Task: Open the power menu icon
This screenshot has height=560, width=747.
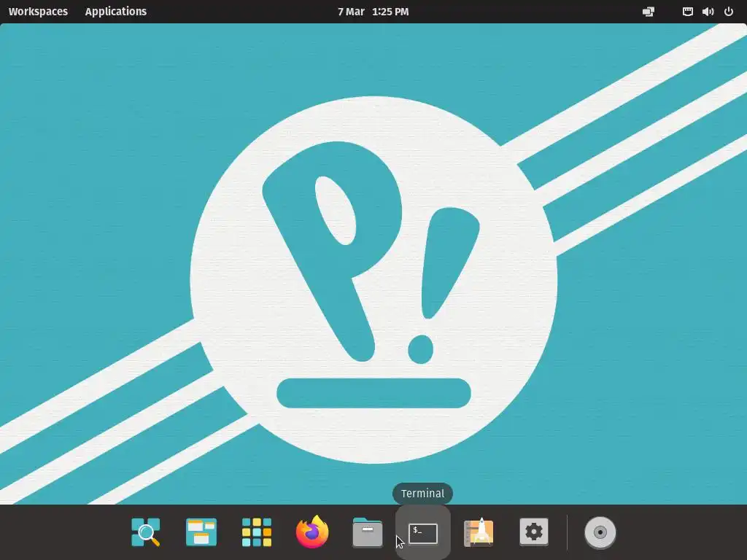Action: tap(729, 12)
